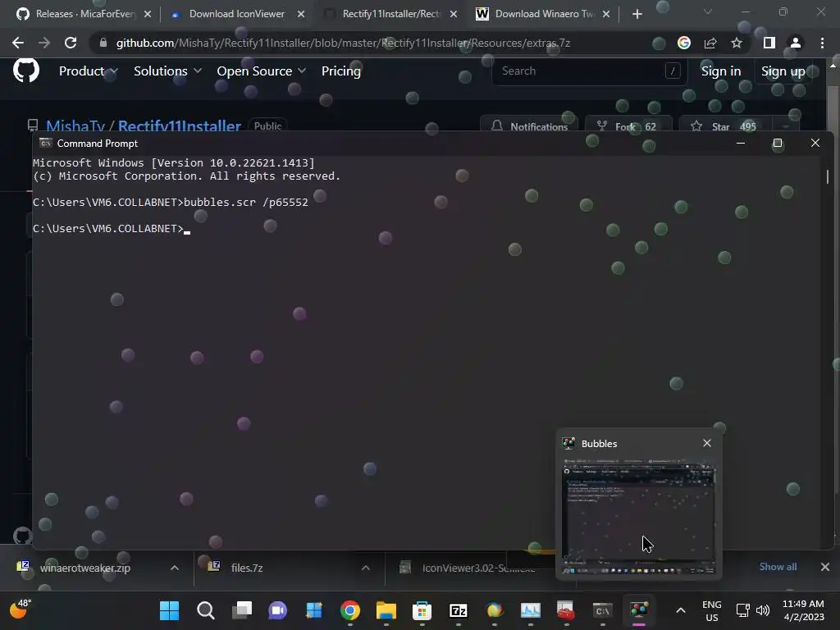Open winaerotweaker.zip download options chevron

[174, 568]
